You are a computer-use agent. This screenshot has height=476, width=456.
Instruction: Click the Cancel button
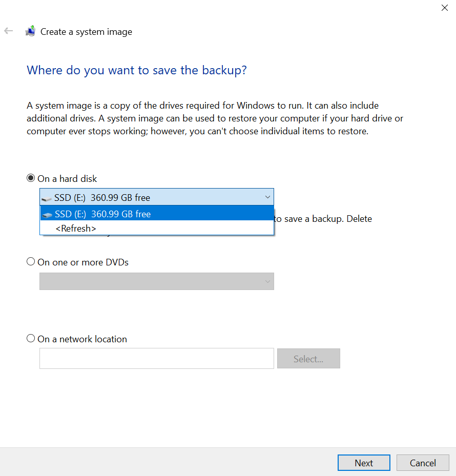[423, 463]
